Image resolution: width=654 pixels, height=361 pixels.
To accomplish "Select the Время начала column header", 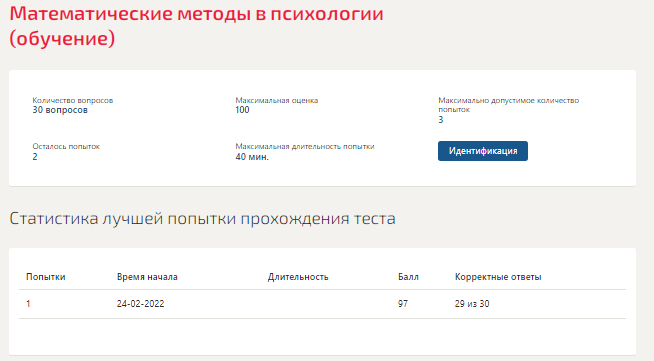I will (147, 277).
